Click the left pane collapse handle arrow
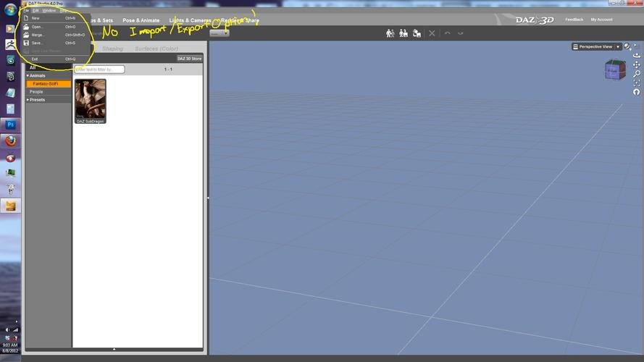The width and height of the screenshot is (644, 362). pyautogui.click(x=207, y=198)
